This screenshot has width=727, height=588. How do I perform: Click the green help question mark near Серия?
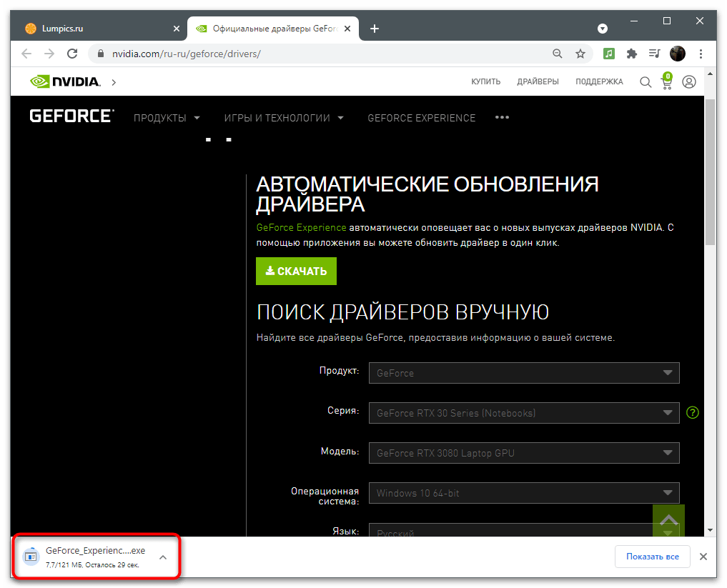(x=692, y=412)
